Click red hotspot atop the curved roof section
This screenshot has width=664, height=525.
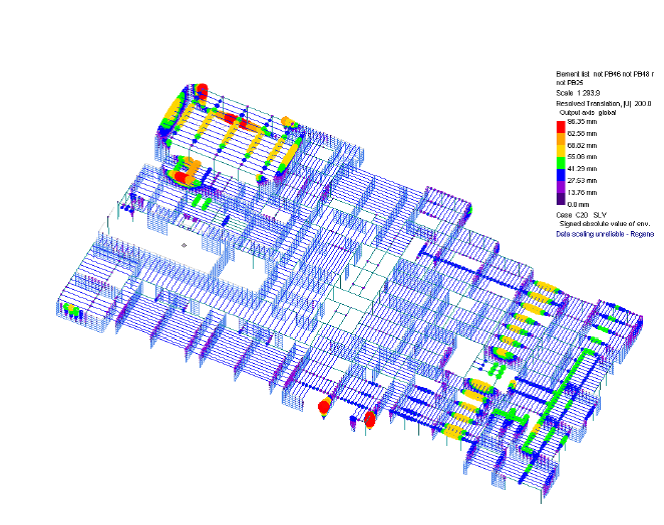pos(200,90)
